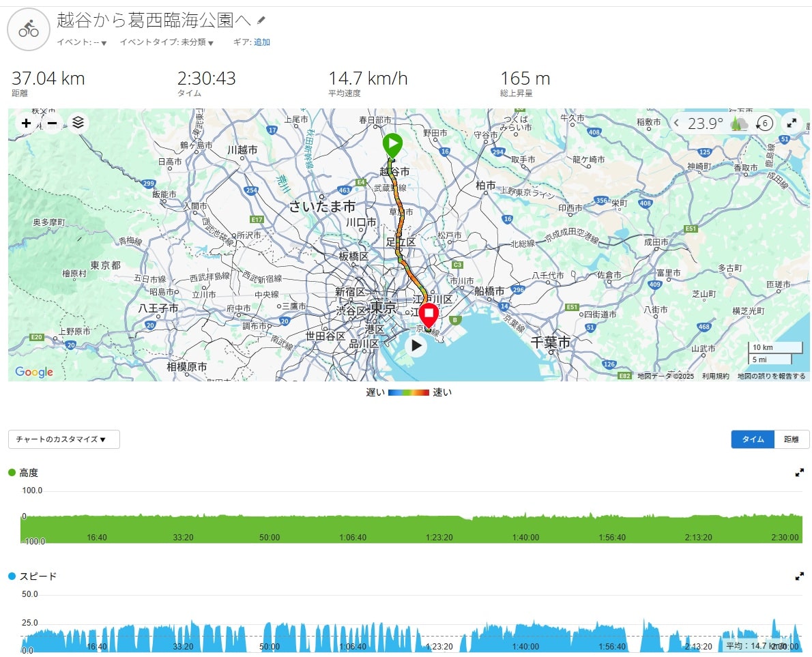The width and height of the screenshot is (812, 657).
Task: Expand the 高度 elevation chart
Action: (800, 473)
